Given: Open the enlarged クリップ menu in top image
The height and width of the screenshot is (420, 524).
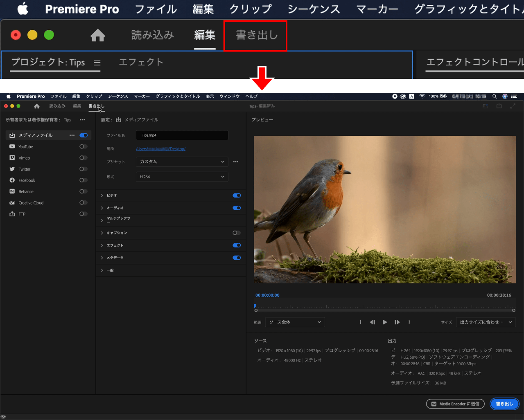Looking at the screenshot, I should click(x=251, y=9).
